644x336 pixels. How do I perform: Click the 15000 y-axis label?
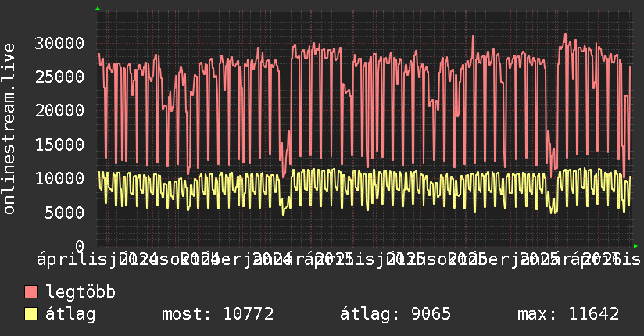click(x=59, y=145)
